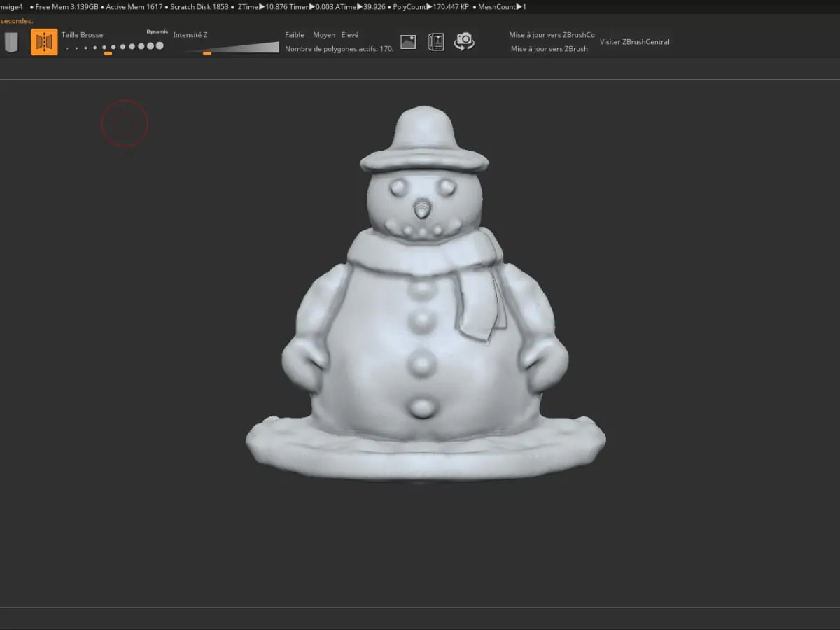This screenshot has height=630, width=840.
Task: Click the MeshCount status entry
Action: pyautogui.click(x=502, y=6)
